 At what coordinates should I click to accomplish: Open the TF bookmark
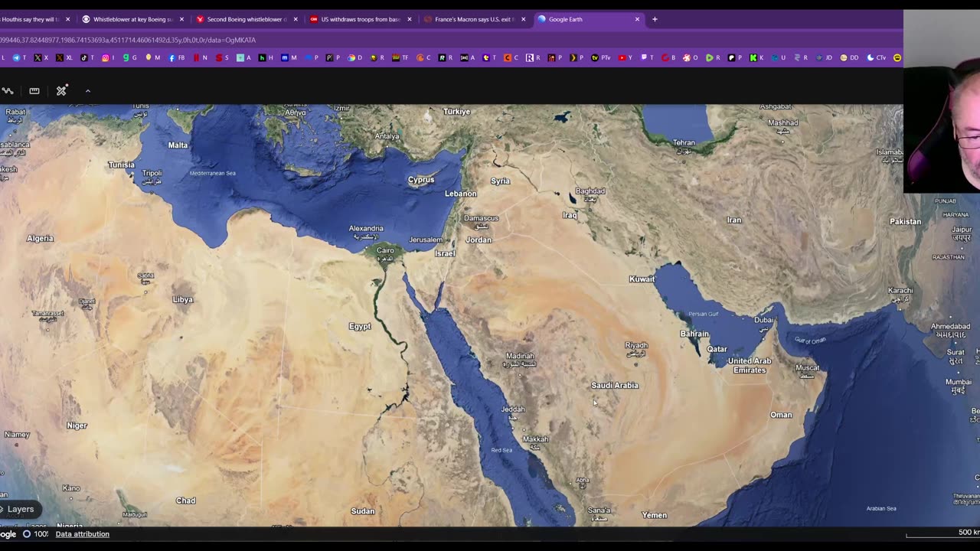pos(400,57)
